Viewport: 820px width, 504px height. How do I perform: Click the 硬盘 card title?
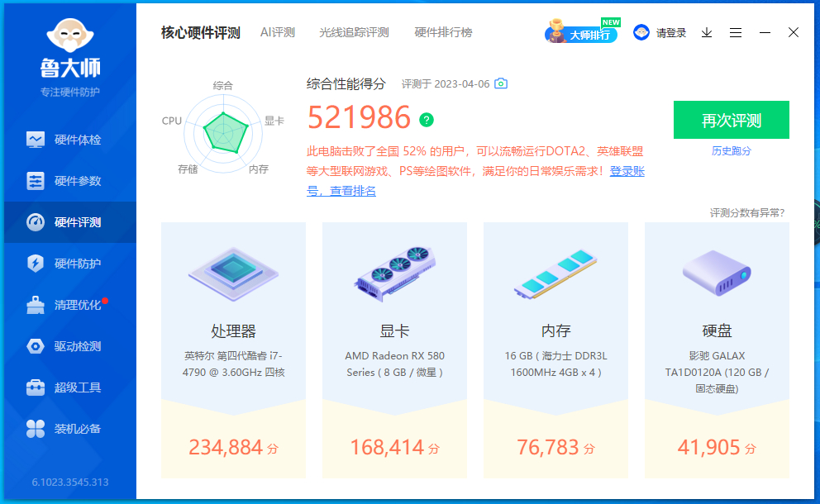(x=717, y=331)
